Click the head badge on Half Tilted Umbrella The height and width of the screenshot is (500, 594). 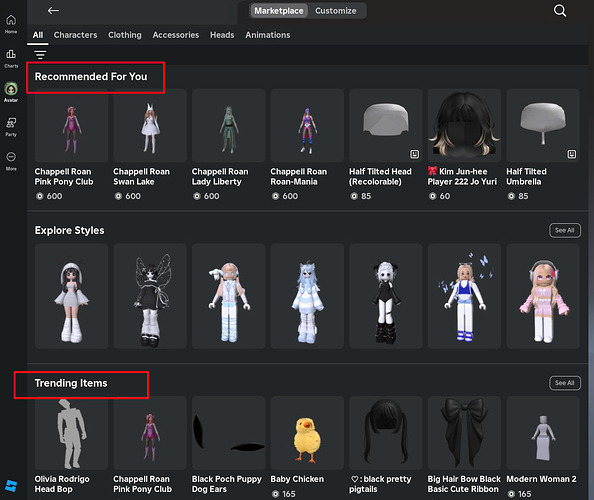[x=572, y=154]
